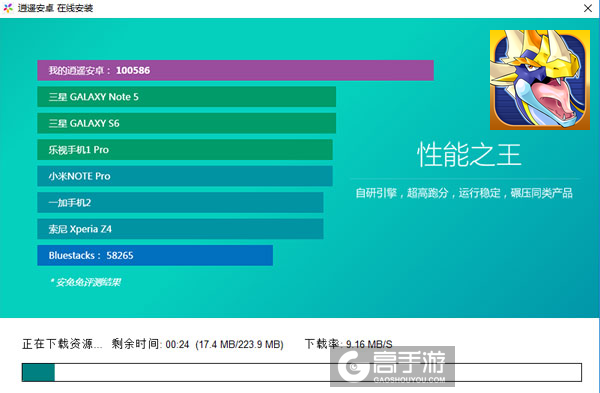Click the purple 我的逍遥安卓 100586 bar
Image resolution: width=600 pixels, height=393 pixels.
[x=235, y=70]
